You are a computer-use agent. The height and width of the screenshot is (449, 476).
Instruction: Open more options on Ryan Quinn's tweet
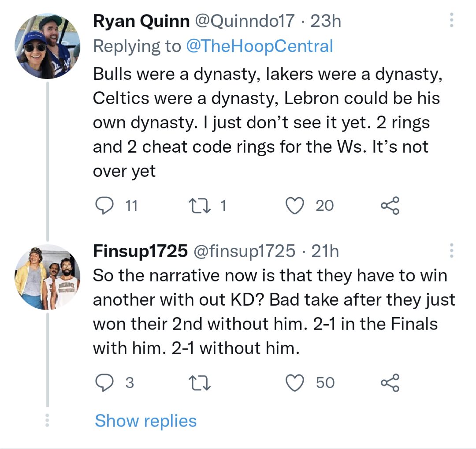(x=451, y=21)
